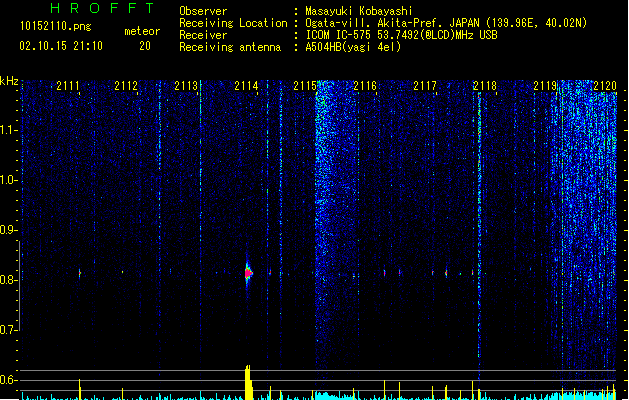Click the 2119 time marker
The height and width of the screenshot is (400, 629).
tap(545, 85)
